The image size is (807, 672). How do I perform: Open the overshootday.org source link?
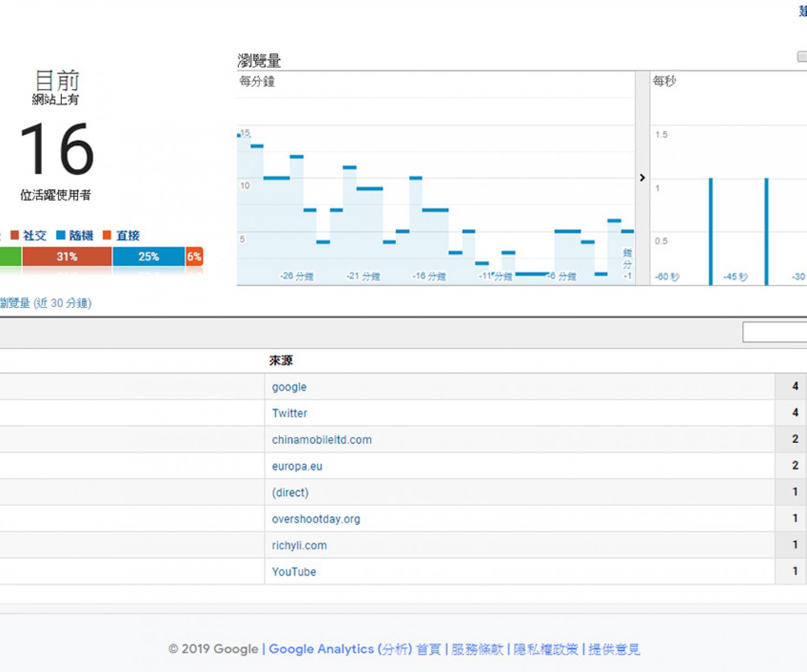point(316,519)
